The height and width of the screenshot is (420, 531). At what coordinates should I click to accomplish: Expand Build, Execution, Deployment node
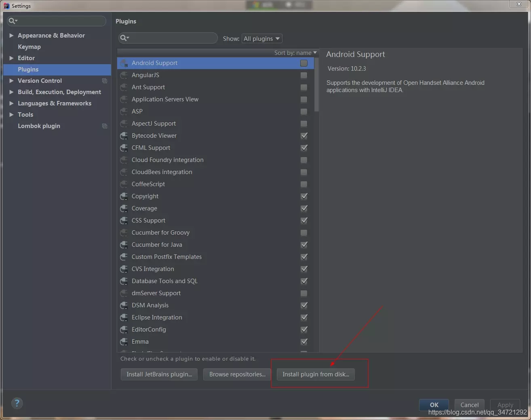[11, 92]
